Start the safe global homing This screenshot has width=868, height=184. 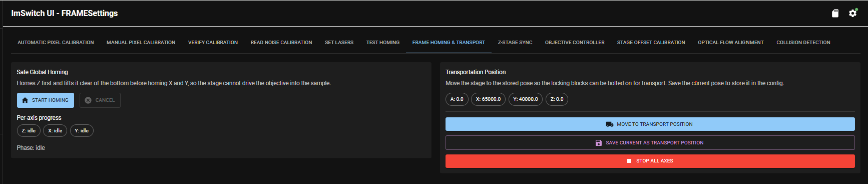(x=46, y=100)
